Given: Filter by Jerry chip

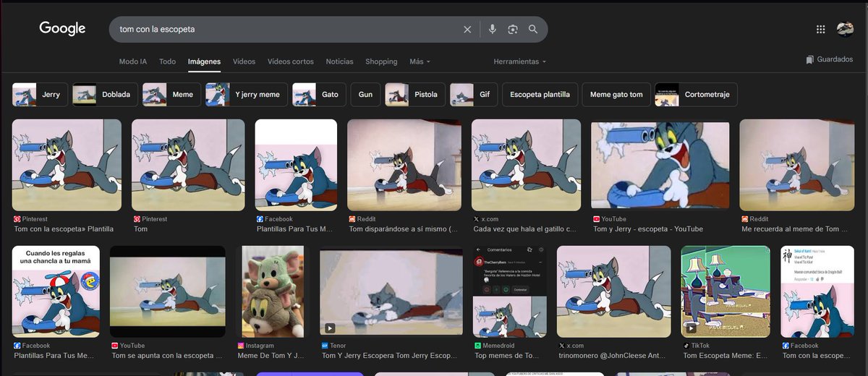Looking at the screenshot, I should (40, 95).
